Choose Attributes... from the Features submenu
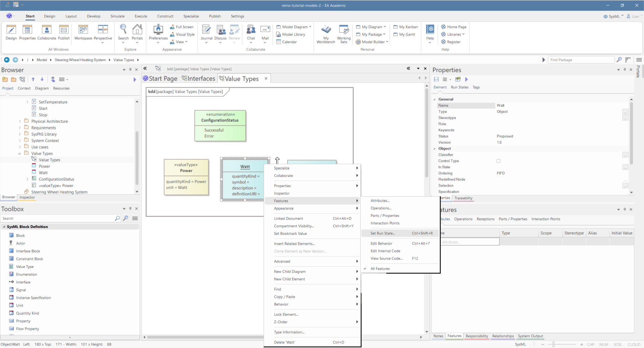This screenshot has width=644, height=348. (380, 201)
